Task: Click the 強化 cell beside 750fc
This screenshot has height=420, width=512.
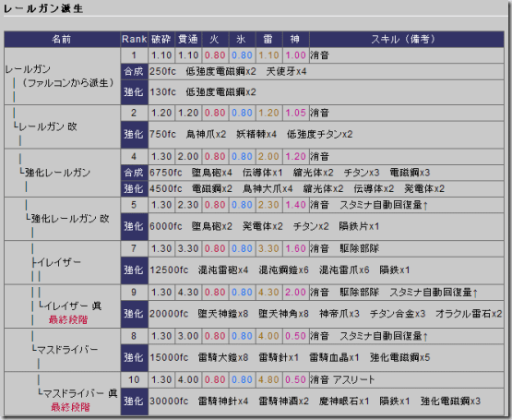Action: click(x=134, y=135)
